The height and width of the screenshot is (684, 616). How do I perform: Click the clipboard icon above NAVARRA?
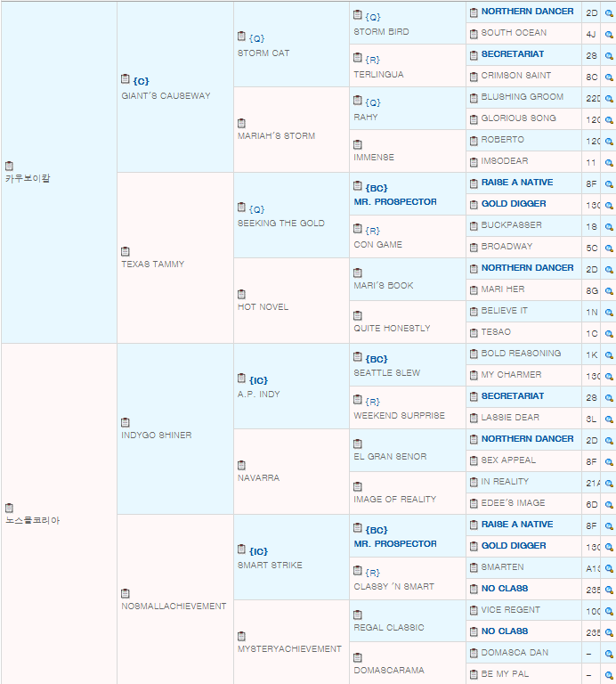241,465
